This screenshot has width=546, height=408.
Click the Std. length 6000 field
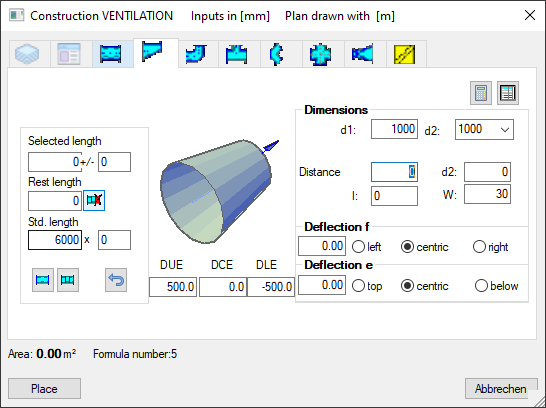(x=55, y=240)
